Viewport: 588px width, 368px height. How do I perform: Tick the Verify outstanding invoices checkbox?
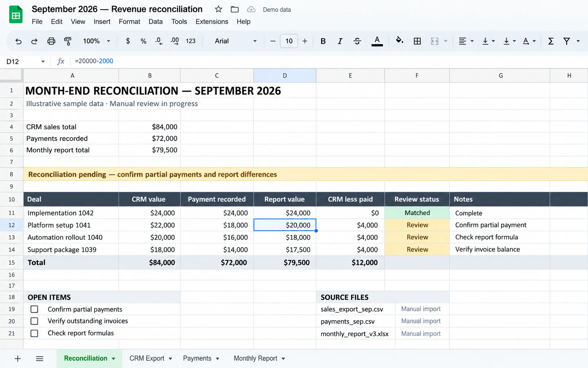pyautogui.click(x=34, y=321)
